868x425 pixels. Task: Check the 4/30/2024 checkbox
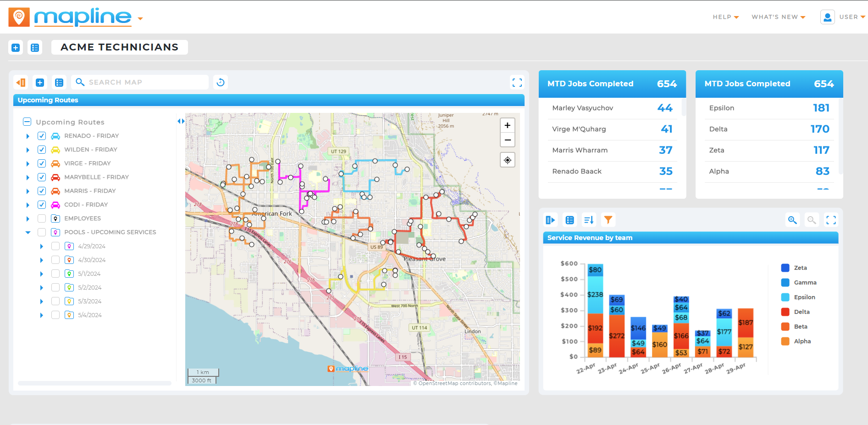click(x=55, y=260)
